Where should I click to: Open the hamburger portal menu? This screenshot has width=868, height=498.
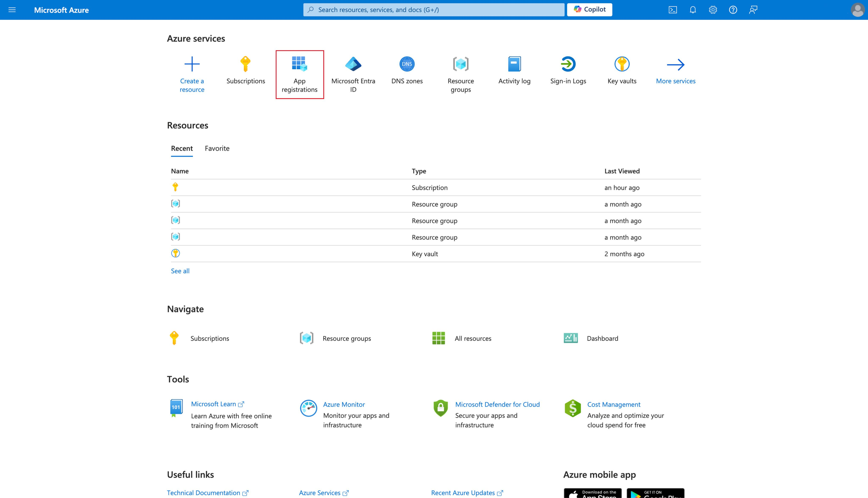click(12, 10)
